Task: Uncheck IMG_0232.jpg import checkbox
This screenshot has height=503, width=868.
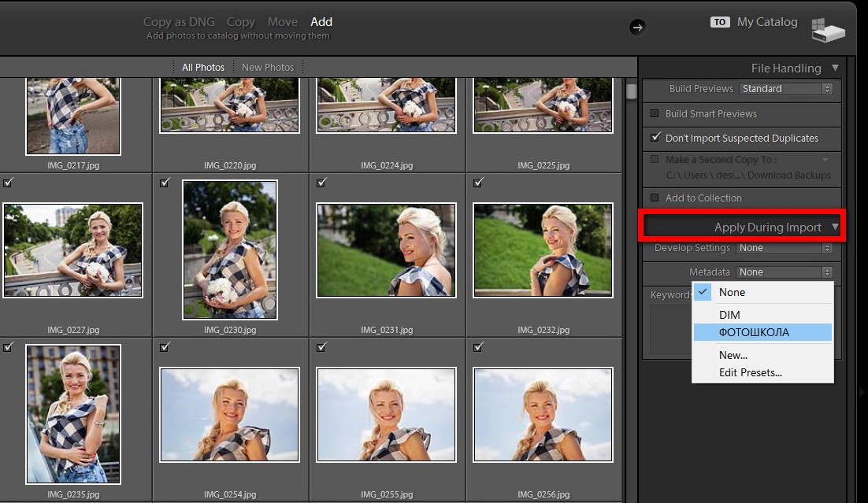Action: 478,182
